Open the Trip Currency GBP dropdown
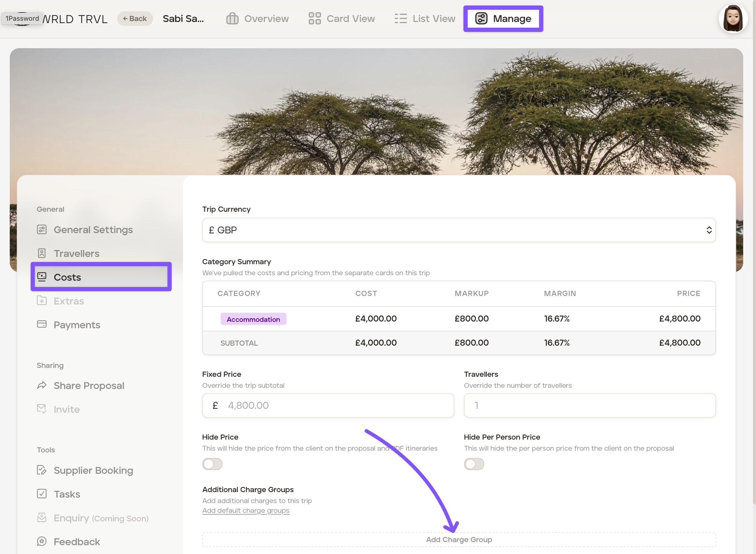 [x=459, y=230]
